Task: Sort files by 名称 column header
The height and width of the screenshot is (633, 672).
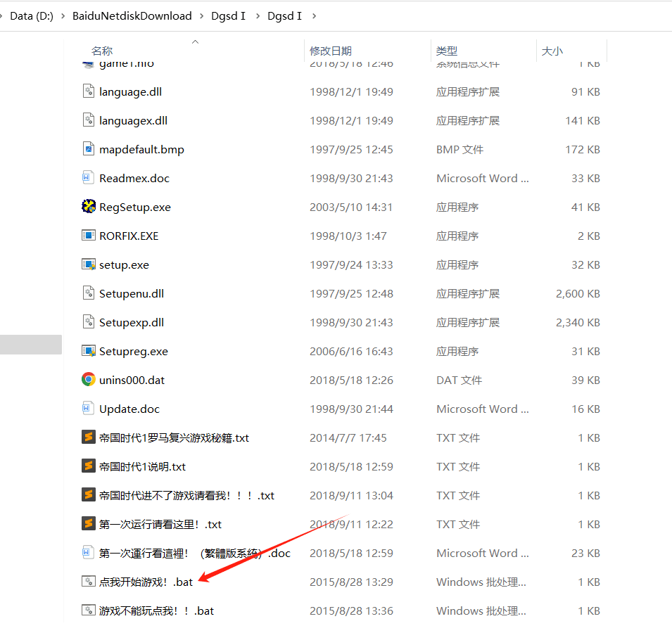Action: pyautogui.click(x=102, y=51)
